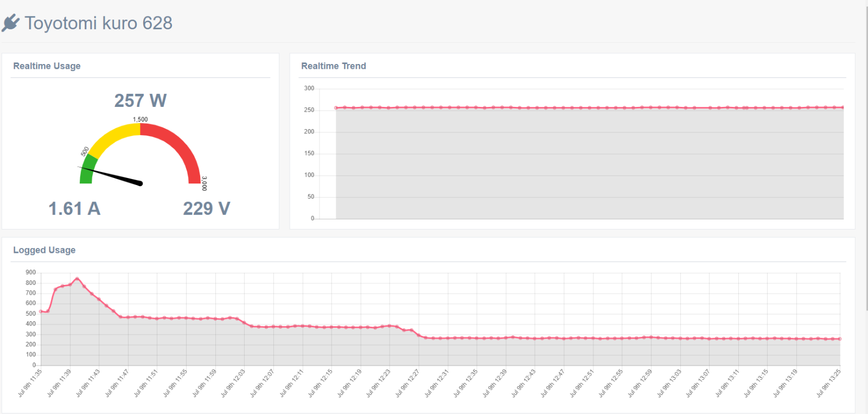Image resolution: width=868 pixels, height=414 pixels.
Task: Click the 50 y-axis label in Realtime Trend
Action: (x=311, y=196)
